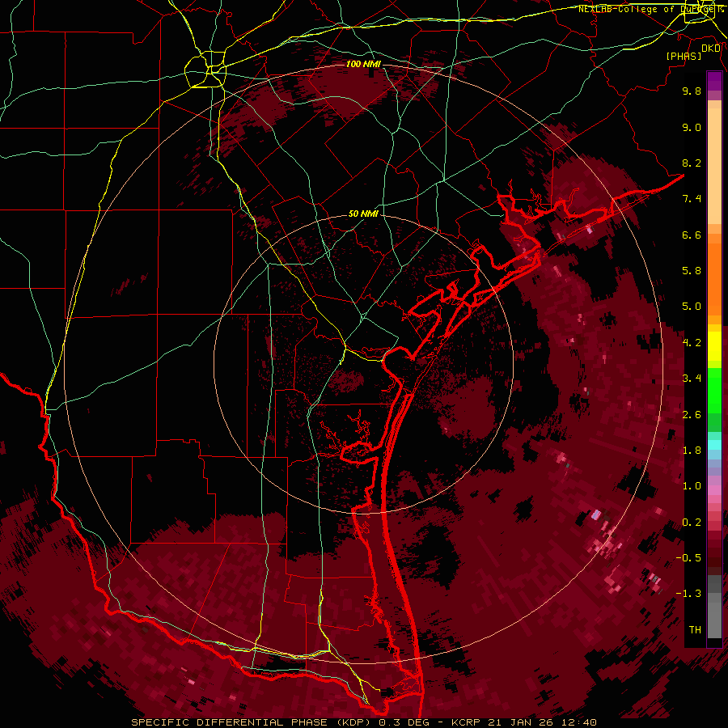Pick the cyan band on the color scale

click(714, 445)
